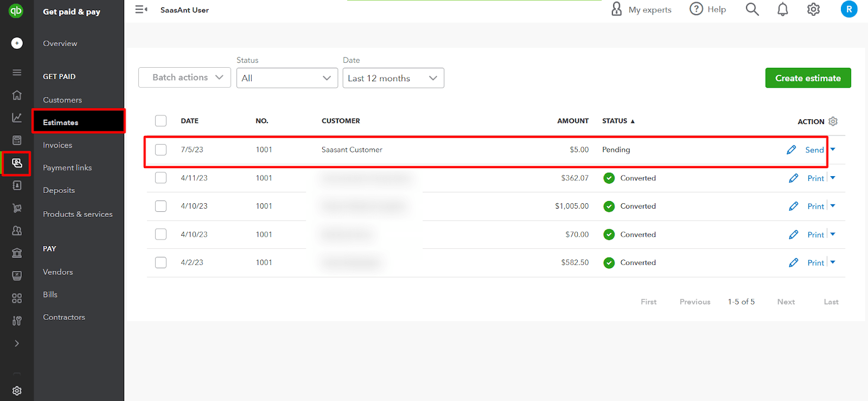The height and width of the screenshot is (401, 868).
Task: Click Send for the Pending estimate
Action: pos(814,150)
